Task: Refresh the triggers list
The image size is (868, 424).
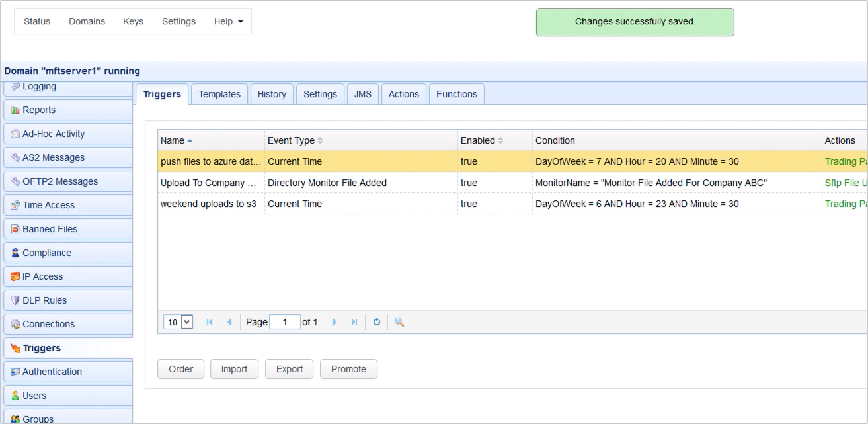Action: pyautogui.click(x=376, y=321)
